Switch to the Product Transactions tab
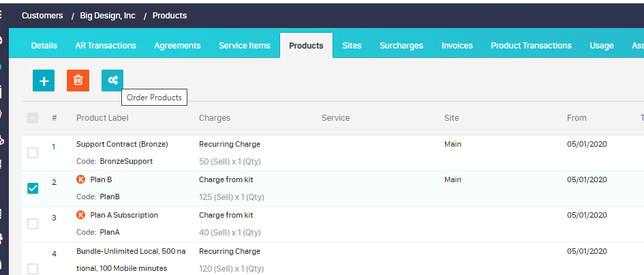This screenshot has width=644, height=275. click(x=531, y=46)
